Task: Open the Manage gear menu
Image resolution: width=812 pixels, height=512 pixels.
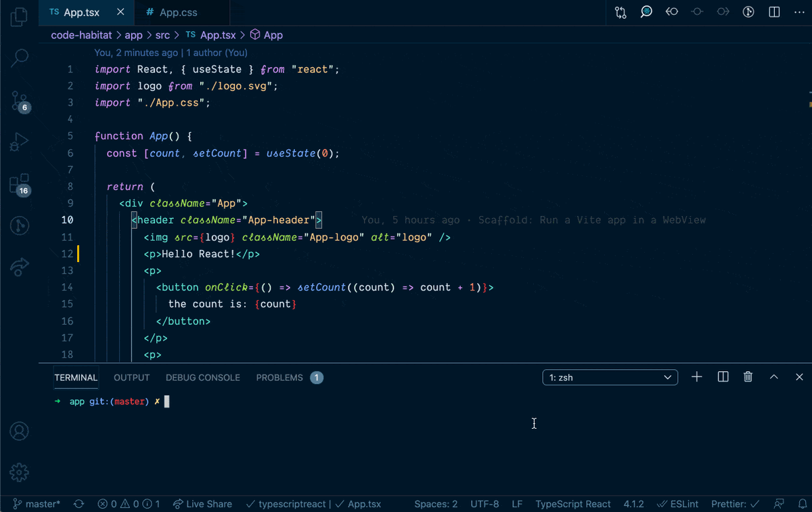Action: point(20,472)
